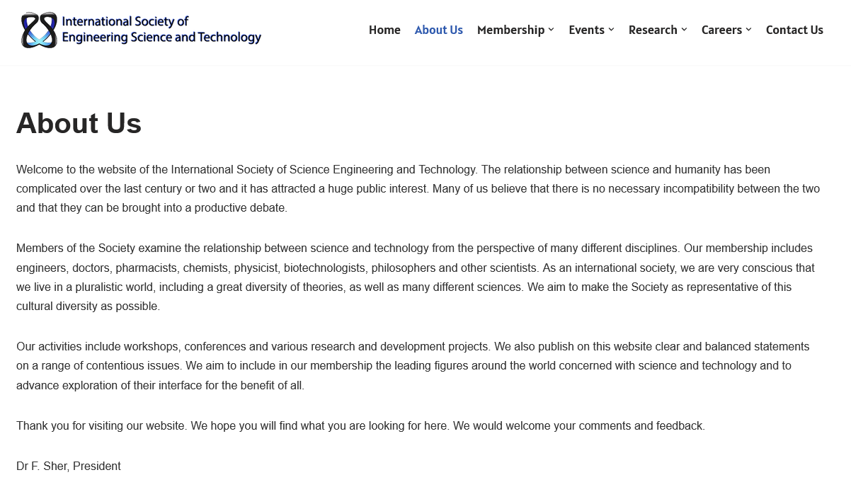Image resolution: width=851 pixels, height=504 pixels.
Task: Go to the Home page
Action: (x=384, y=30)
